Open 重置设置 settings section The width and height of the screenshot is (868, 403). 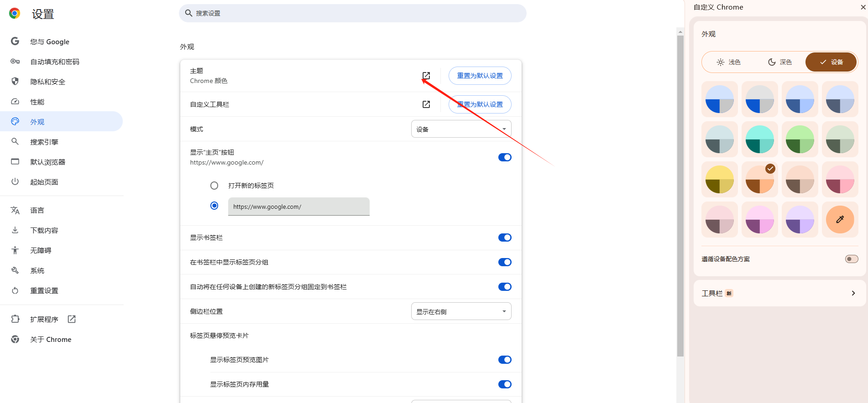coord(61,290)
